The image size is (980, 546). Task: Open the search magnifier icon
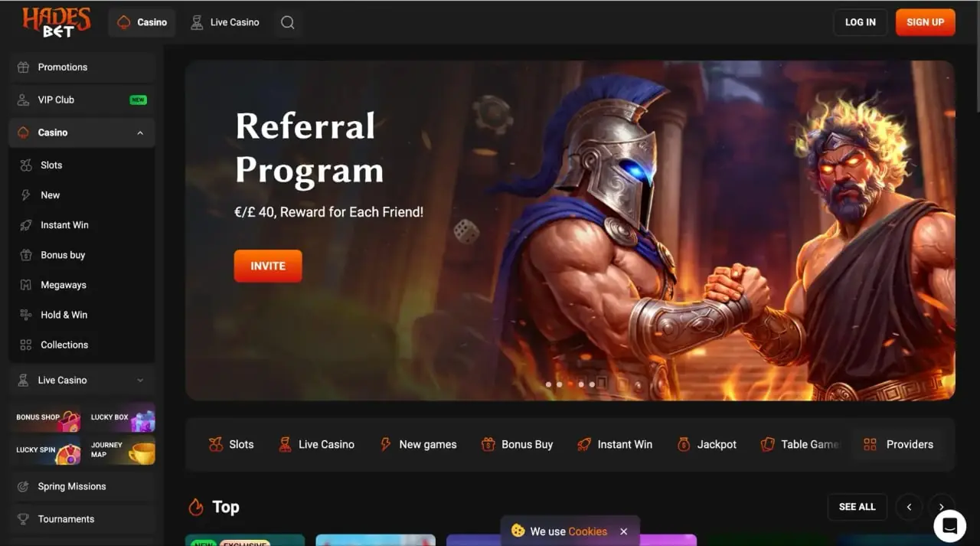click(x=287, y=22)
